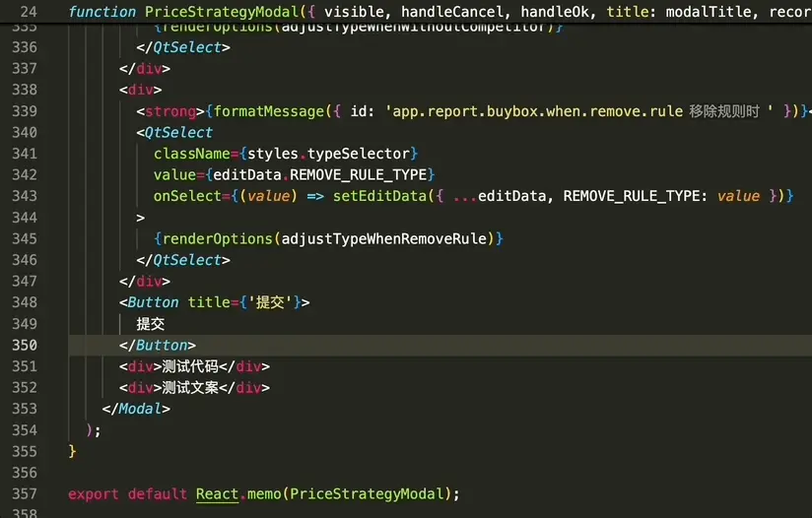Click the opening <QtSelect tag on line 340
The height and width of the screenshot is (518, 812).
coord(174,133)
